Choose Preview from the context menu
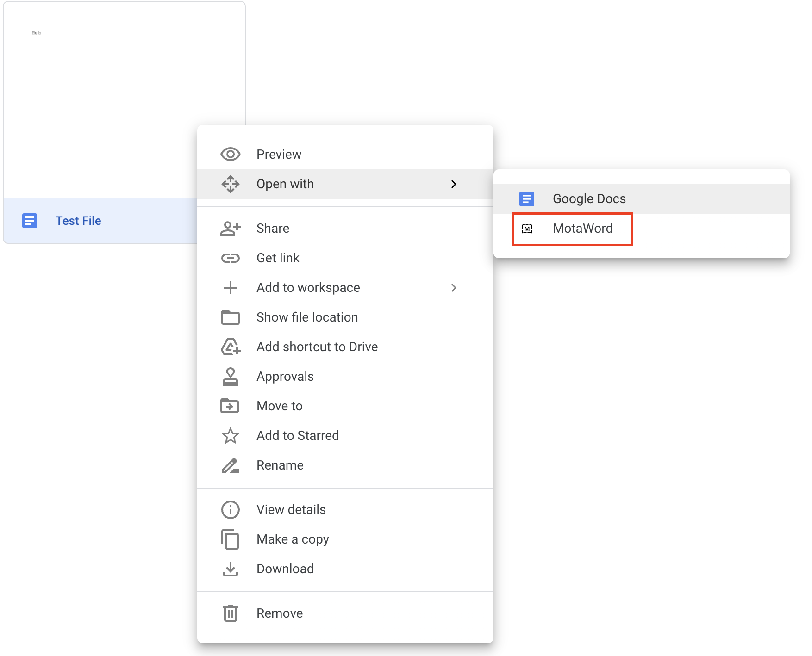This screenshot has width=812, height=656. tap(345, 155)
